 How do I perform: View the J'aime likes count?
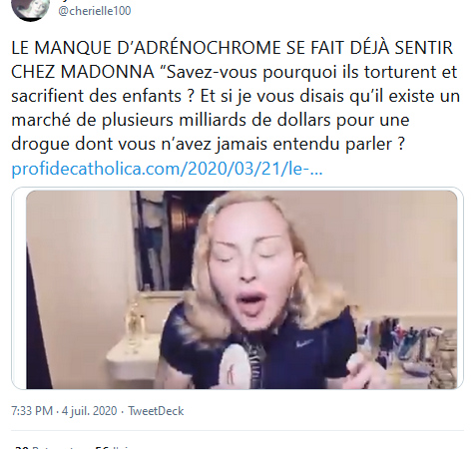click(x=115, y=447)
